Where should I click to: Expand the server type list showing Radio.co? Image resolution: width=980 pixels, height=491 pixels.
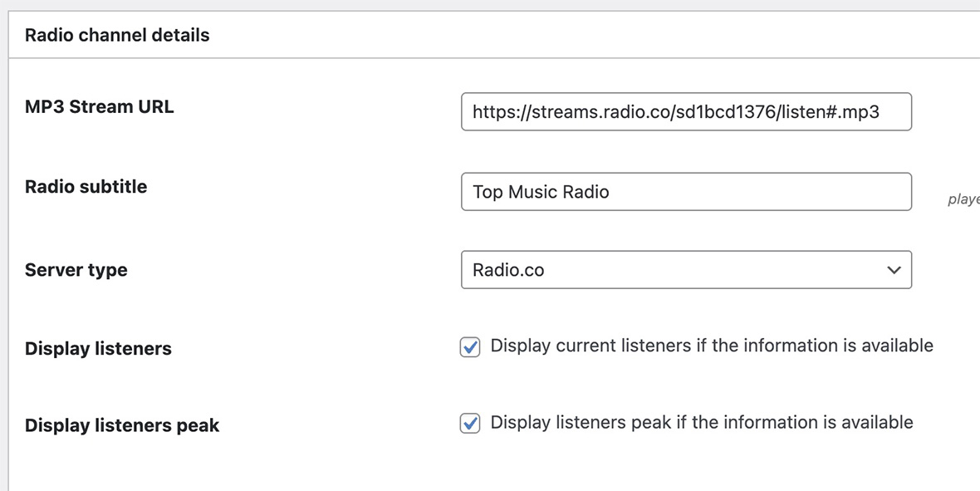686,270
